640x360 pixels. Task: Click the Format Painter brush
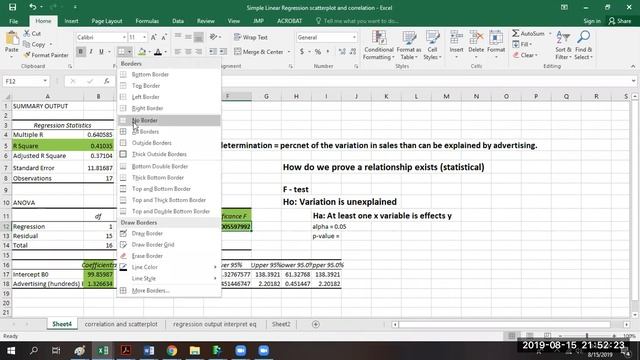pyautogui.click(x=46, y=55)
